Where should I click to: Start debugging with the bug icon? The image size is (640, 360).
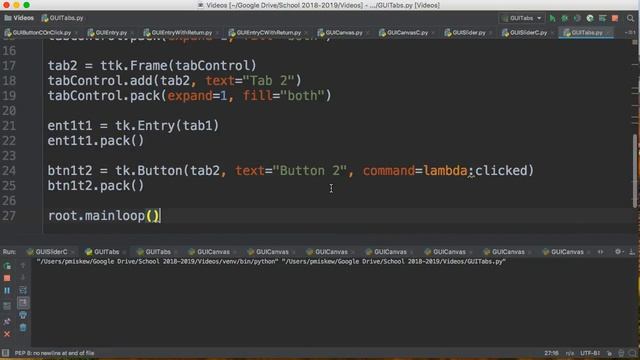[564, 18]
